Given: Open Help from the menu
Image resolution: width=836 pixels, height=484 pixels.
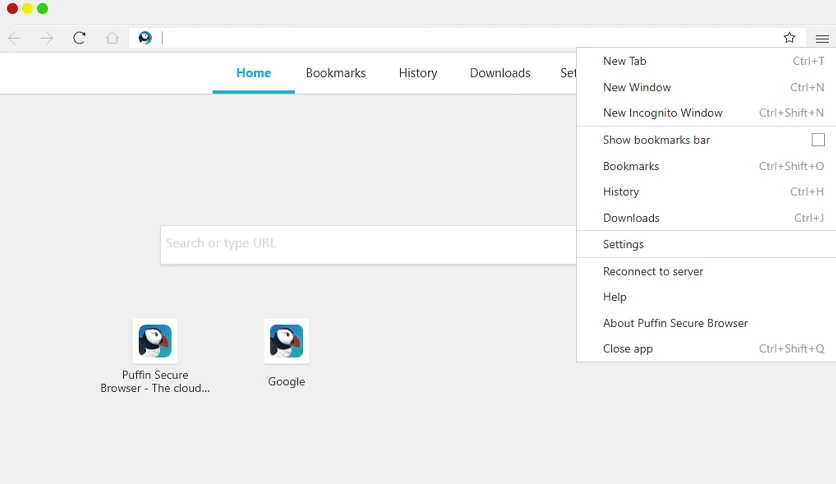Looking at the screenshot, I should tap(706, 297).
